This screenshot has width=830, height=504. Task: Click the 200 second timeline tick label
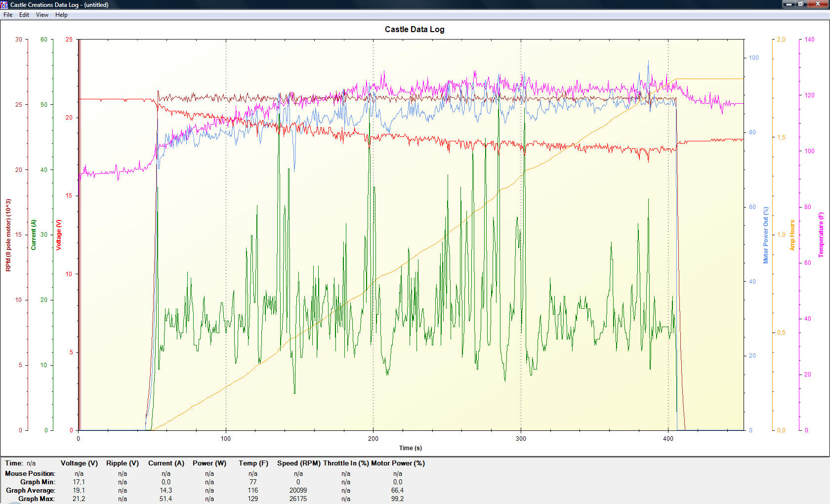(373, 439)
